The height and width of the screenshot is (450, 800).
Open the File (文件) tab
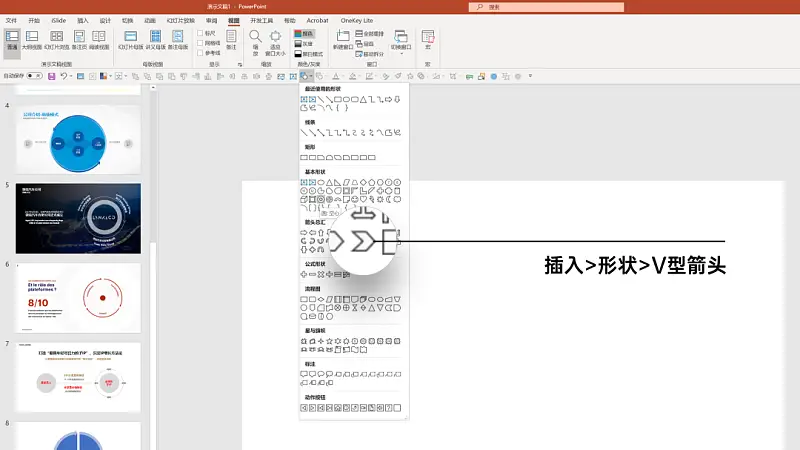[11, 20]
